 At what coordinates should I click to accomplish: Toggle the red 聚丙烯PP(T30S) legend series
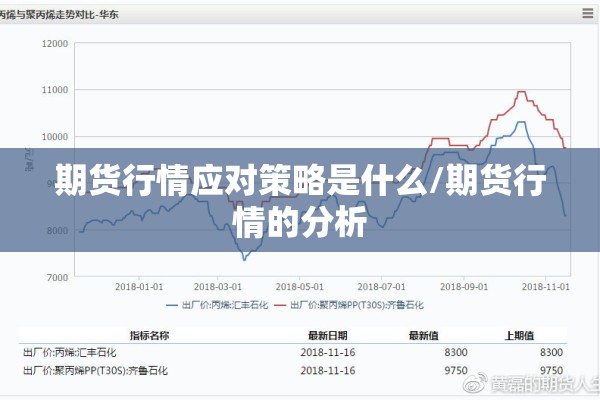coord(349,305)
